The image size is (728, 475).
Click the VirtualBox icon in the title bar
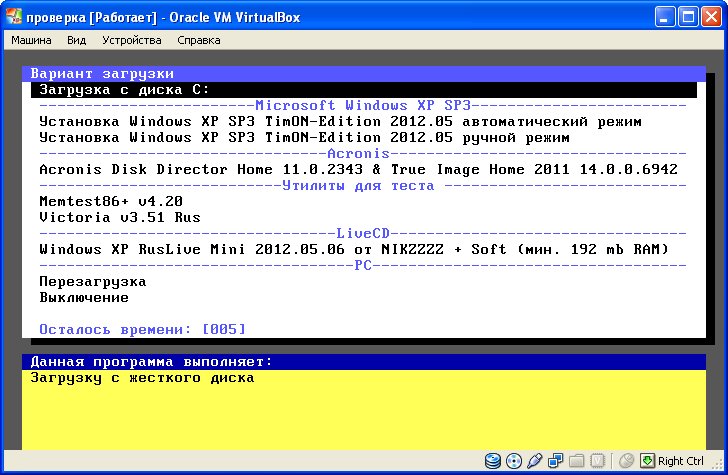pos(13,17)
